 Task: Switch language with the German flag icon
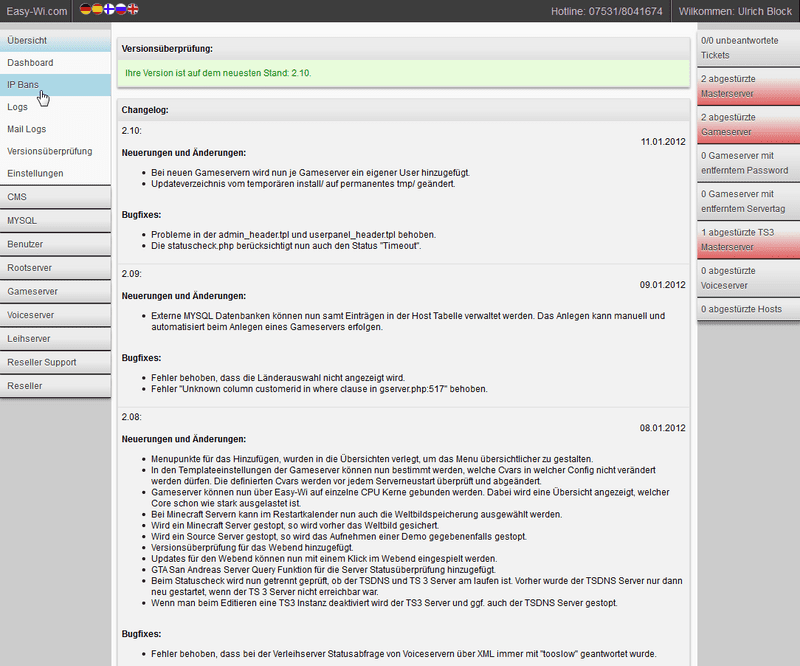click(x=85, y=9)
